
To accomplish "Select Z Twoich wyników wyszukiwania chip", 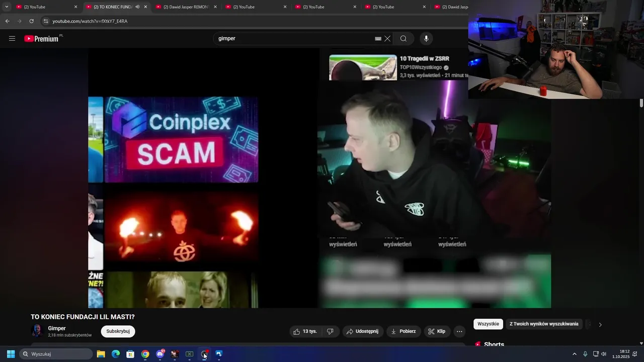I will point(544,324).
